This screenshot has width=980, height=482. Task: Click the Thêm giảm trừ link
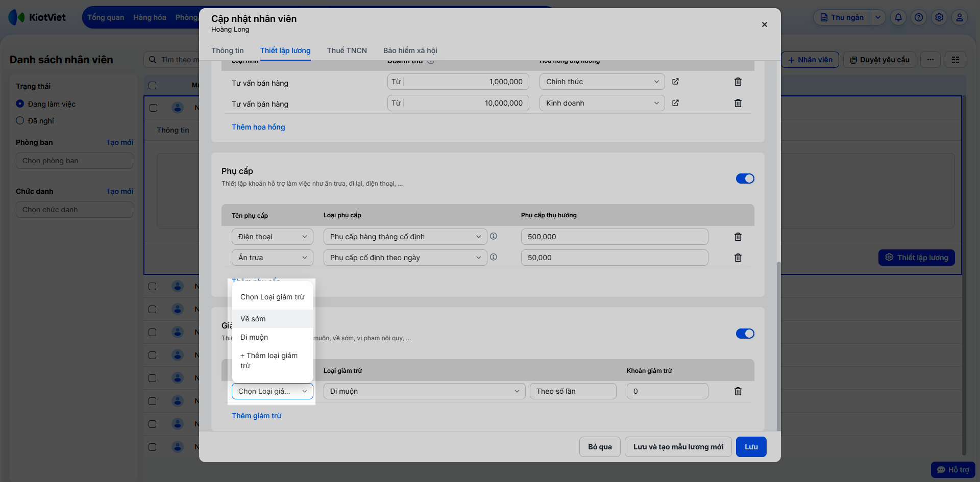[257, 416]
